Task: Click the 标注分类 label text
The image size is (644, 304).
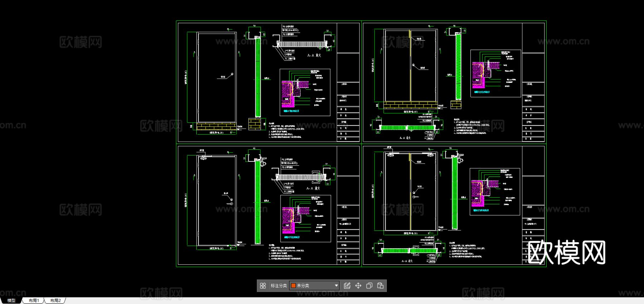Action: pos(279,286)
